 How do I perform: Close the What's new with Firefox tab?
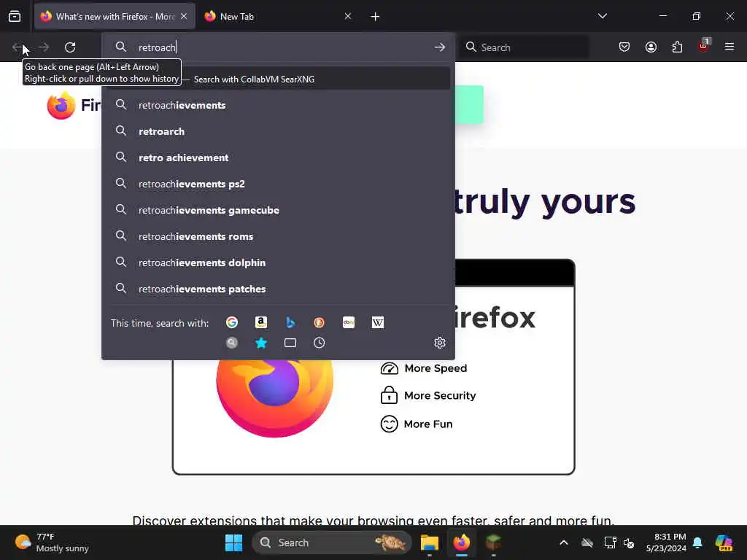point(184,16)
